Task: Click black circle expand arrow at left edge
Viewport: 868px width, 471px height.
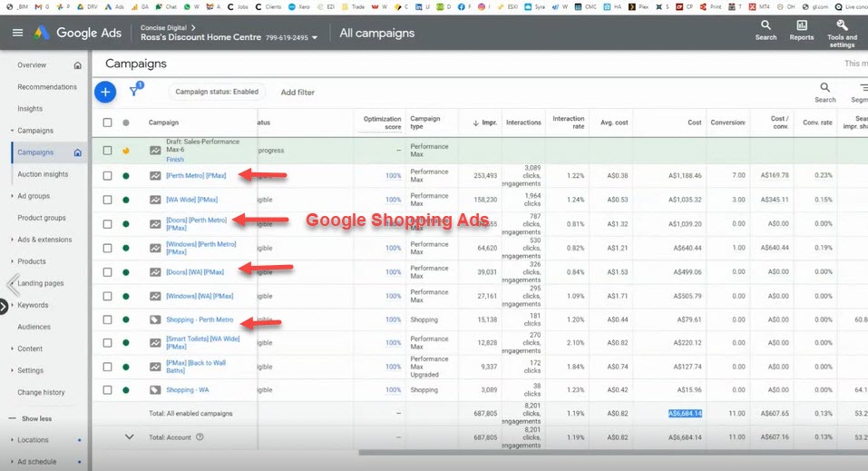Action: [x=4, y=307]
